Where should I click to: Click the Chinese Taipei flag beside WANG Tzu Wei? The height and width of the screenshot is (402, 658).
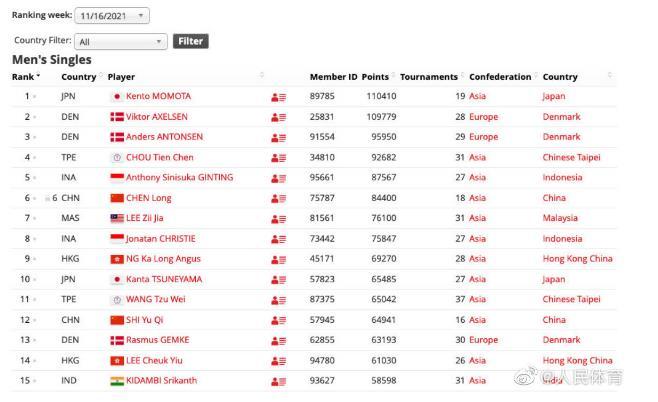117,300
